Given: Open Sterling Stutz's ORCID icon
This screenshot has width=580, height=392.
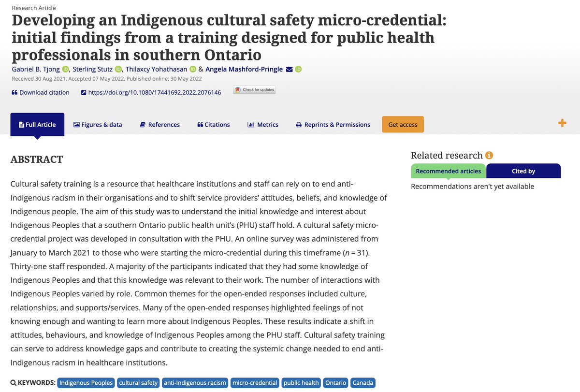Looking at the screenshot, I should click(118, 69).
